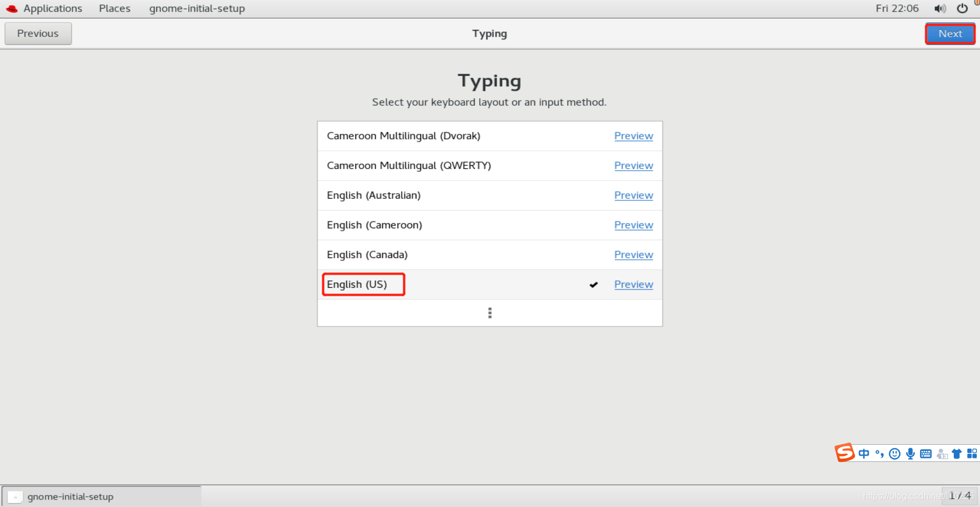This screenshot has width=980, height=507.
Task: Select English (US) layout row
Action: (x=490, y=284)
